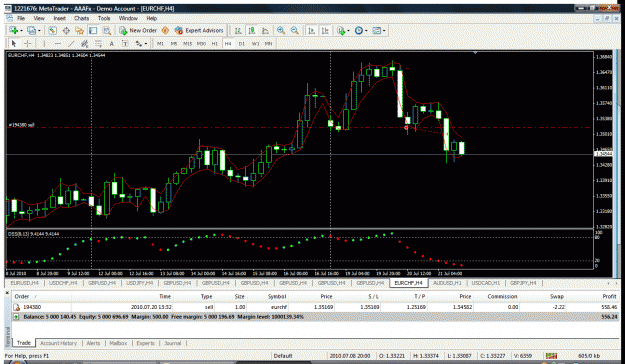
Task: Click the '#194380 sell' order line label
Action: click(21, 125)
